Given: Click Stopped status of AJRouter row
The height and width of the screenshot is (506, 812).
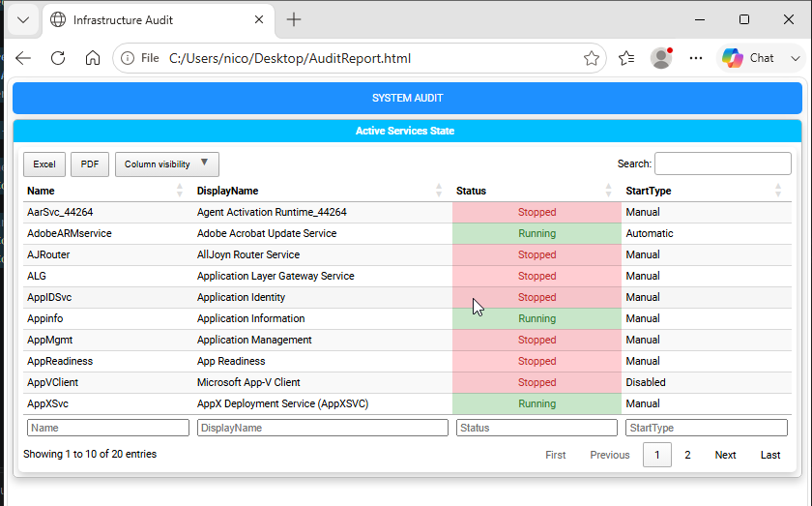Looking at the screenshot, I should pyautogui.click(x=537, y=254).
